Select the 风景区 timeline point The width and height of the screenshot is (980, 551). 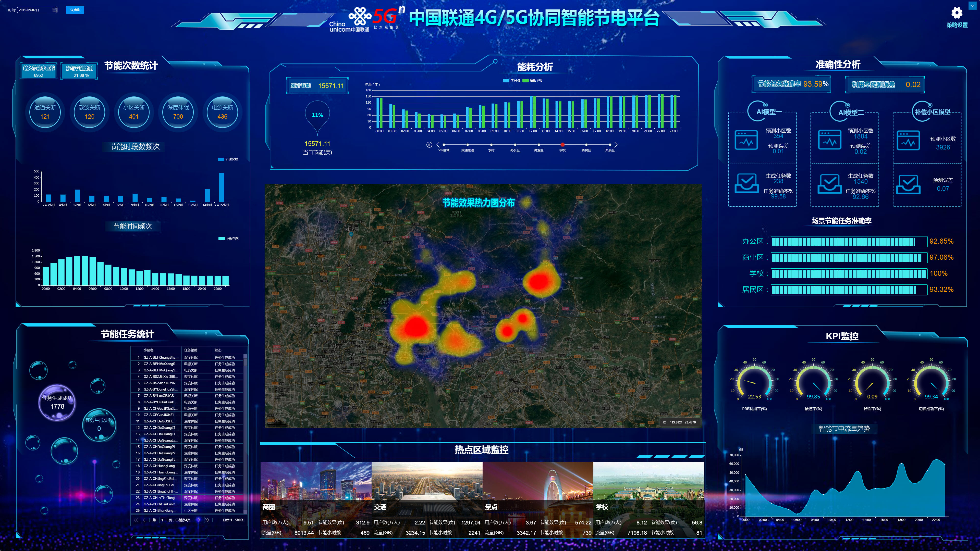coord(610,144)
